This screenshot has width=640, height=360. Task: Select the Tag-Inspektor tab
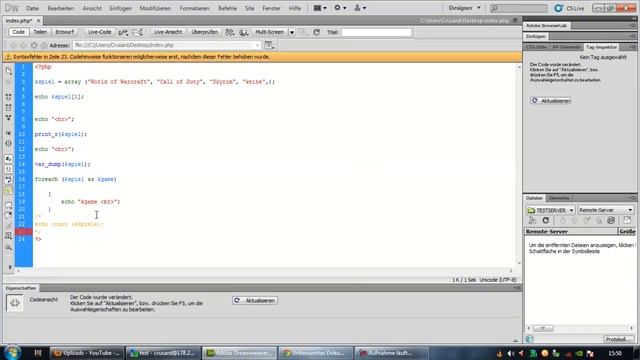pos(601,47)
